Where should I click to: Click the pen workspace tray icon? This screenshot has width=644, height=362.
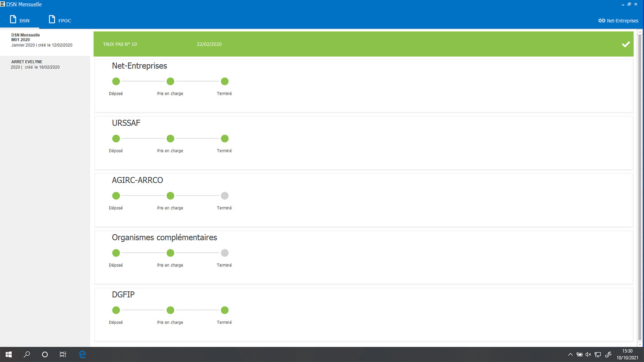pos(608,354)
